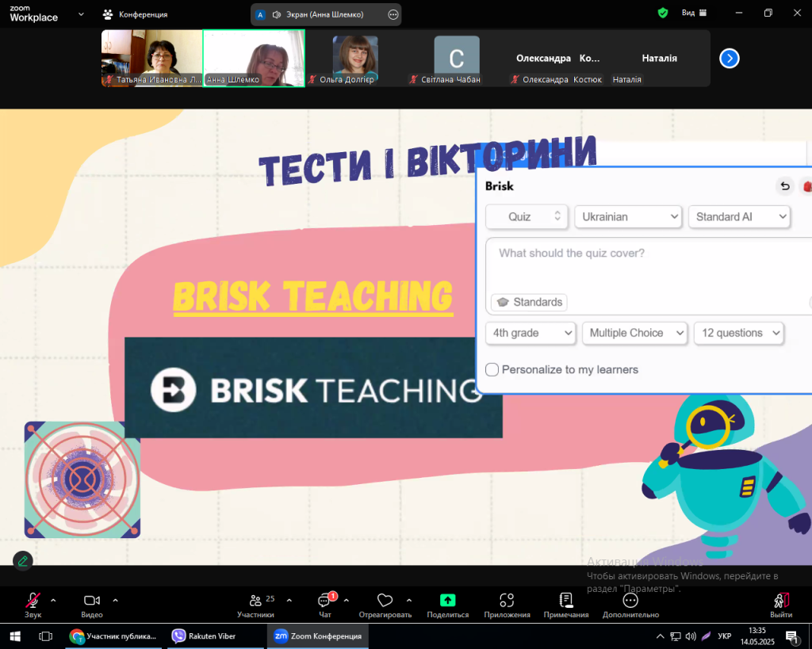812x649 pixels.
Task: Switch keyboard language УКР indicator
Action: point(725,636)
